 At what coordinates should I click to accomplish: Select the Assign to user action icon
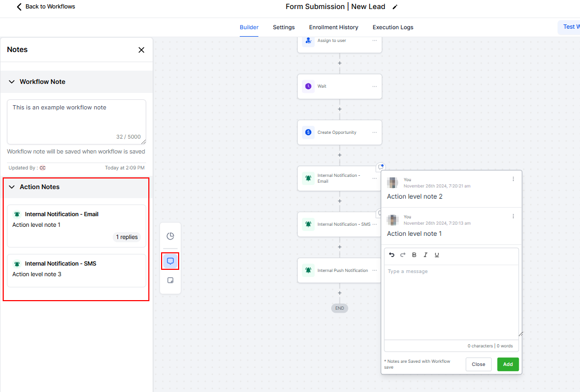coord(308,41)
